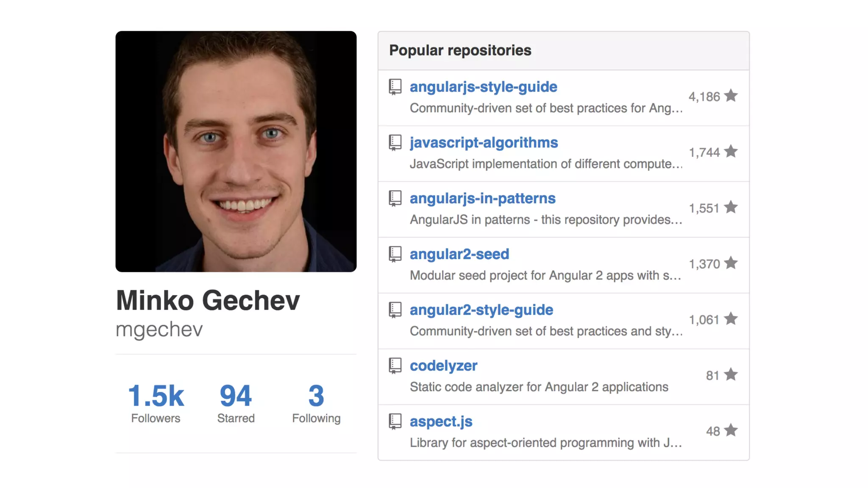Image resolution: width=868 pixels, height=488 pixels.
Task: Click the star icon for angularjs-style-guide
Action: [731, 96]
